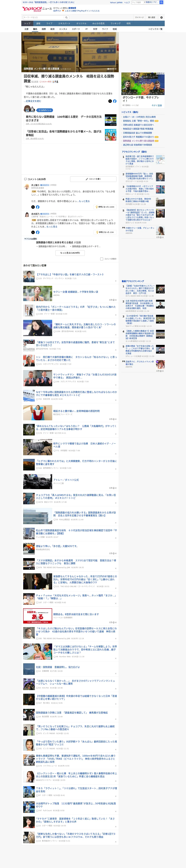Screen dimensions: 186x868
Task: Toggle the コメント非表示 checkbox
Action: pos(102,259)
